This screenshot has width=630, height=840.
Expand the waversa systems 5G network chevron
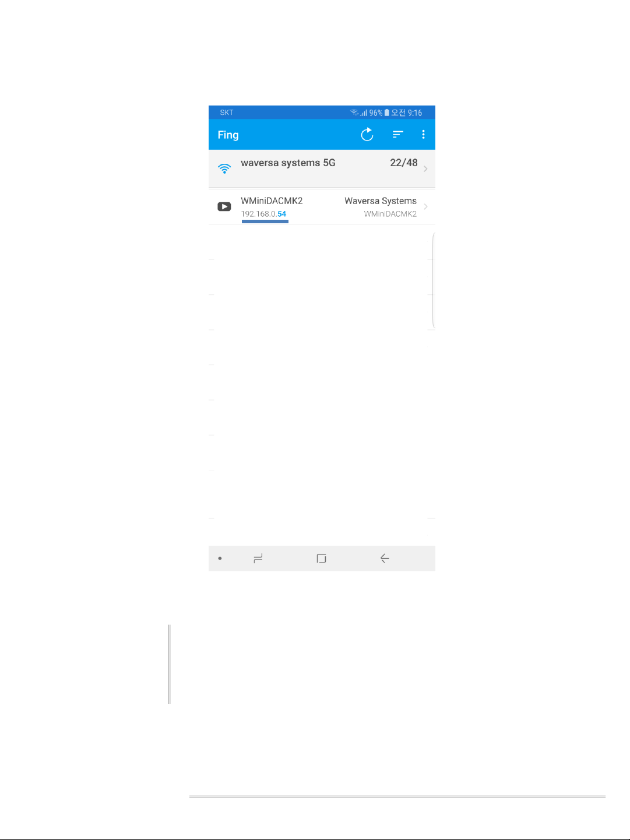coord(425,168)
